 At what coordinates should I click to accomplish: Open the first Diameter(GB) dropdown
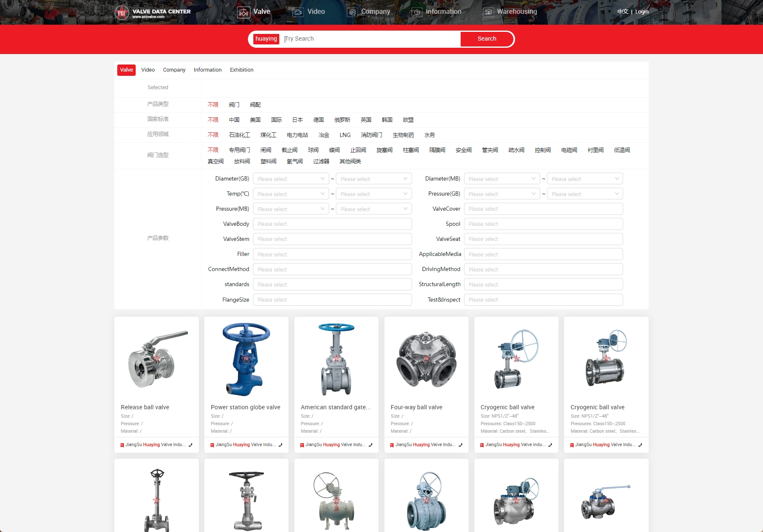[x=291, y=179]
